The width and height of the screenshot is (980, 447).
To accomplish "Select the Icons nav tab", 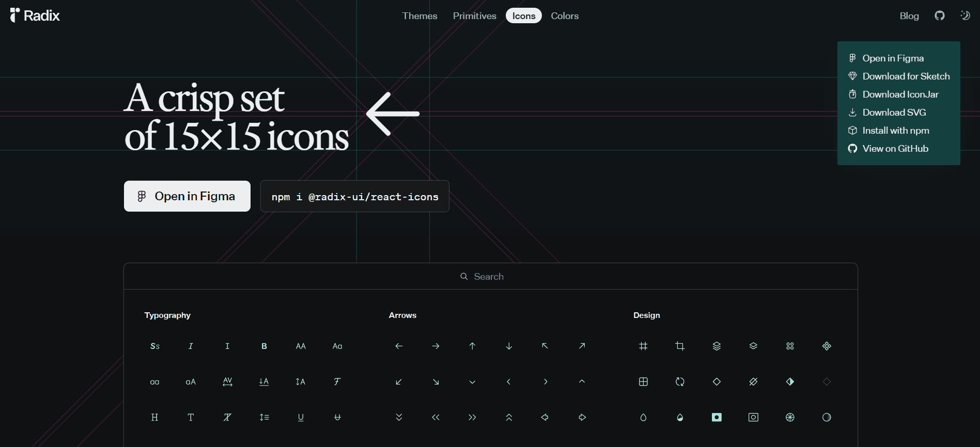I will pyautogui.click(x=524, y=16).
